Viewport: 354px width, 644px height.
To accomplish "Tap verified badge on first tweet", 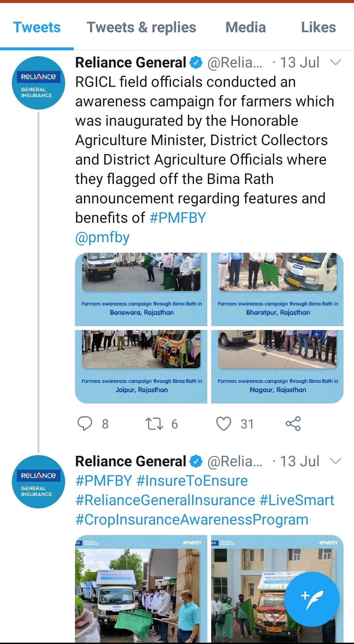I will (196, 63).
